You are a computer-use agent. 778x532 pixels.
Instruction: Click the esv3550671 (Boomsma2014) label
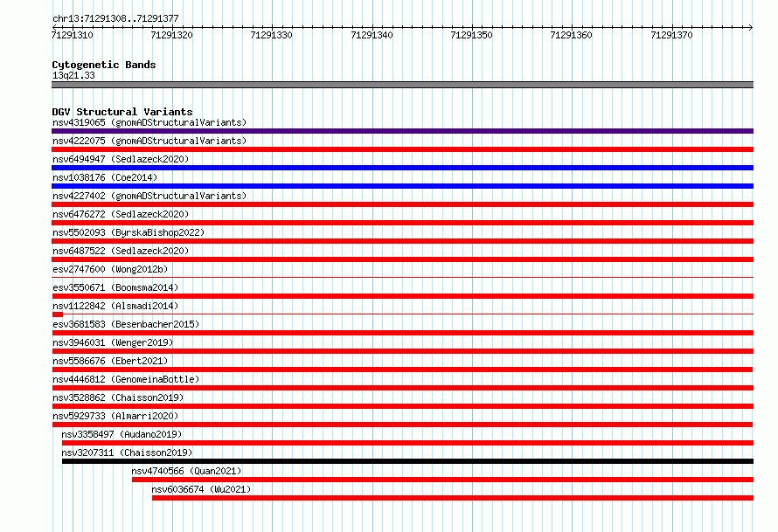[115, 287]
